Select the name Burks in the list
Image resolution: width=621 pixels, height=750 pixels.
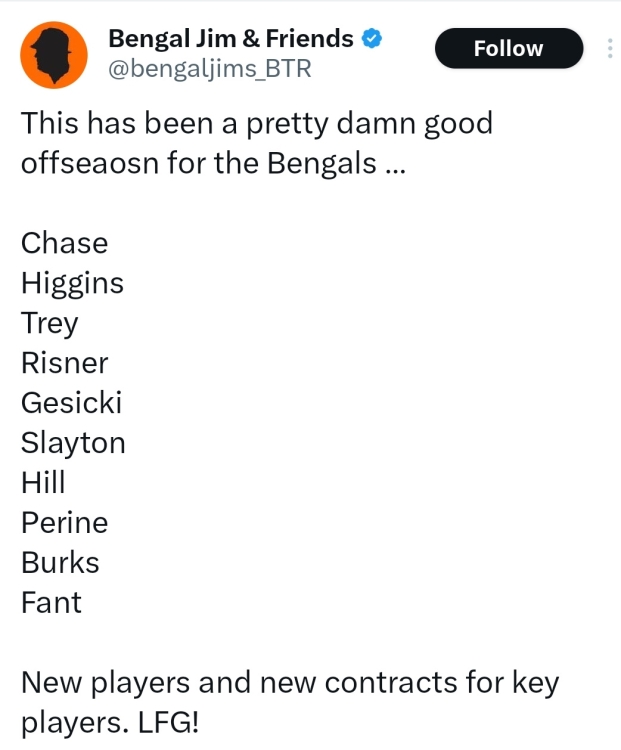(60, 562)
